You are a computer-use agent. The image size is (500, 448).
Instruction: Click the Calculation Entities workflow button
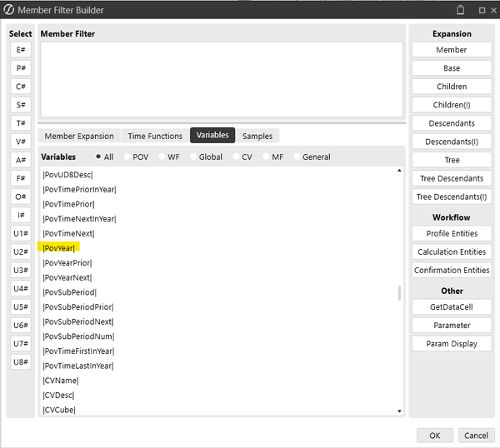coord(451,251)
